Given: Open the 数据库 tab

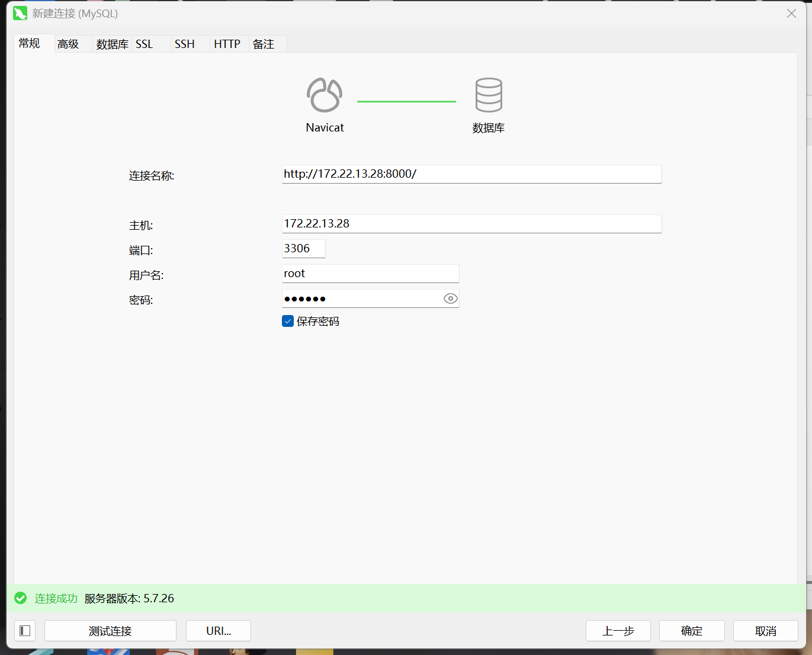Looking at the screenshot, I should pos(112,44).
